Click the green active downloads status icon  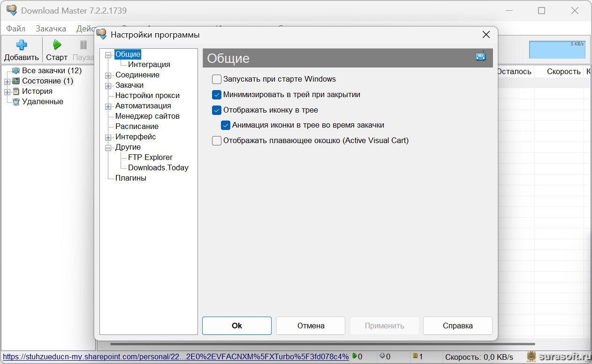tap(354, 356)
